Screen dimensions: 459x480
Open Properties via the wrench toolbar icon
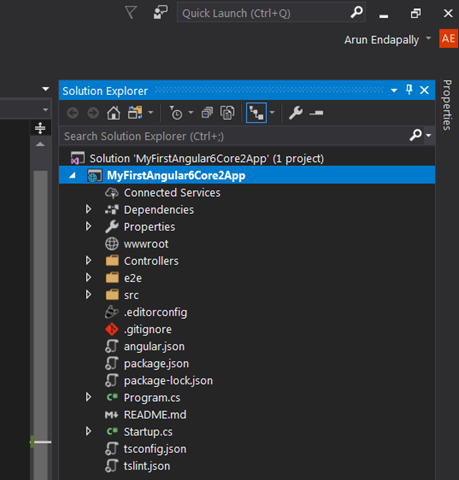(296, 113)
